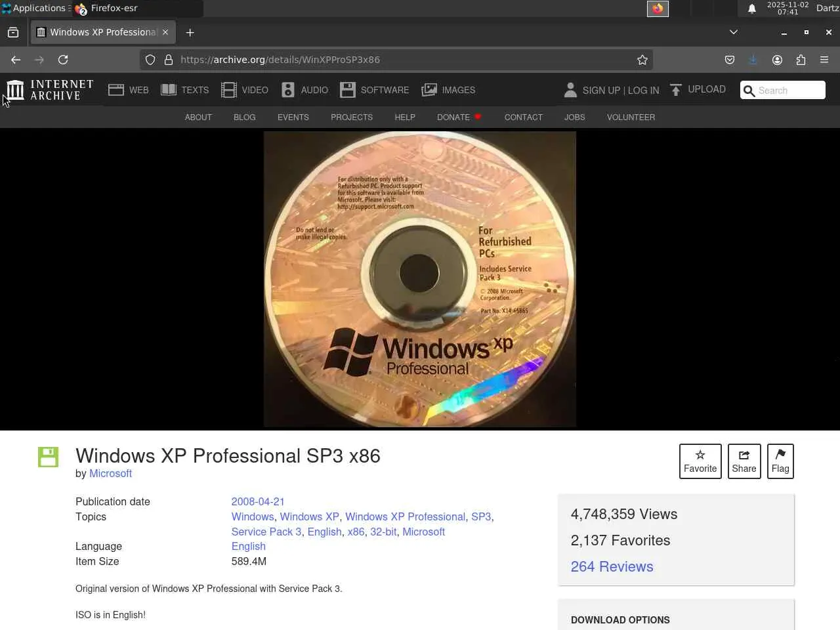The height and width of the screenshot is (630, 840).
Task: Open the Audio section
Action: tap(304, 90)
